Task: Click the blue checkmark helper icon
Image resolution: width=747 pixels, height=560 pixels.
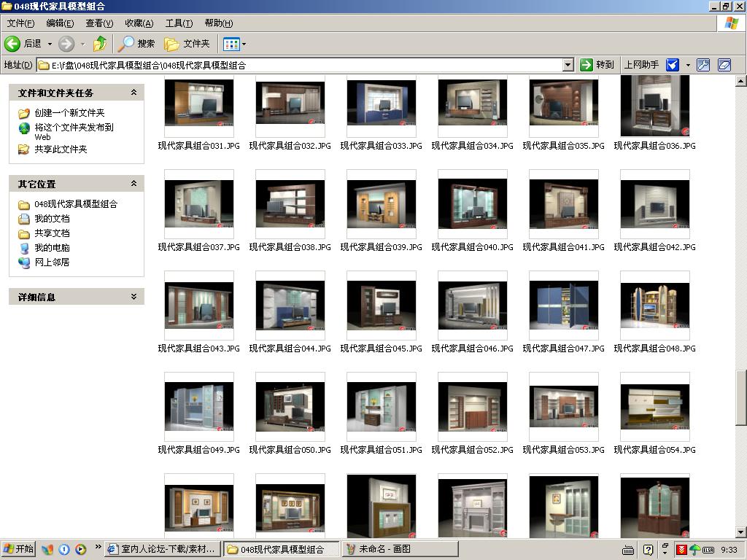Action: (672, 65)
